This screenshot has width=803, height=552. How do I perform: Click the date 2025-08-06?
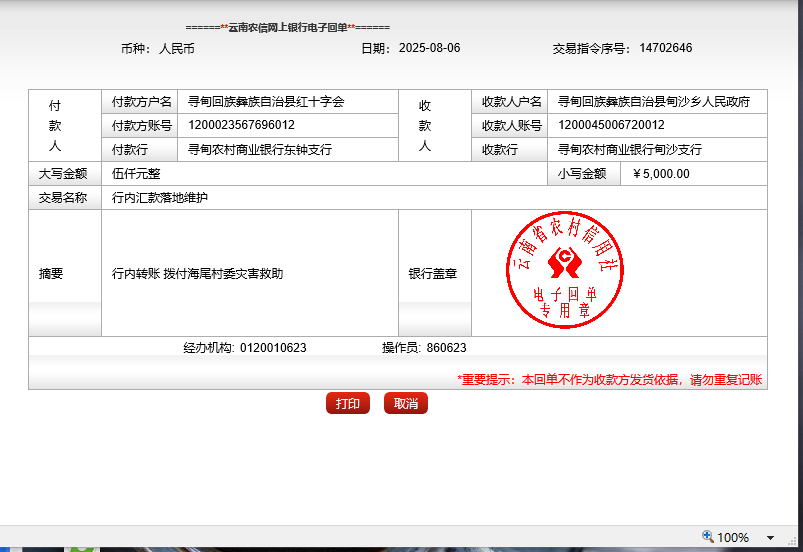429,48
